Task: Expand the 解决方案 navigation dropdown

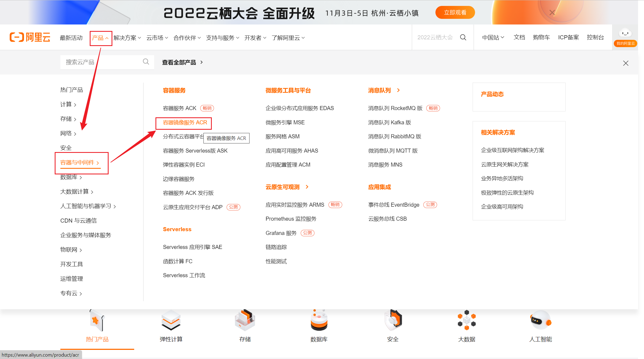Action: point(127,38)
